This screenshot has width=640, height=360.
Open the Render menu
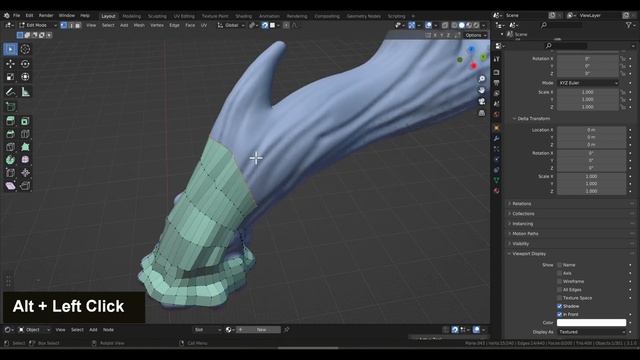(x=46, y=16)
